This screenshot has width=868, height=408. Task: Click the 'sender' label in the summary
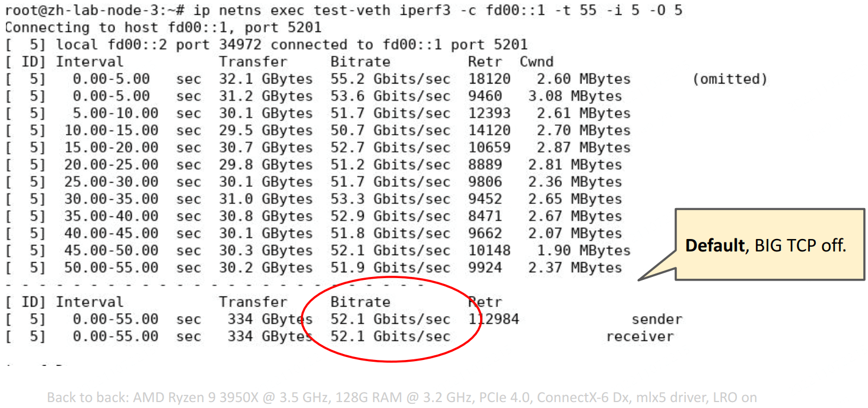tap(657, 319)
